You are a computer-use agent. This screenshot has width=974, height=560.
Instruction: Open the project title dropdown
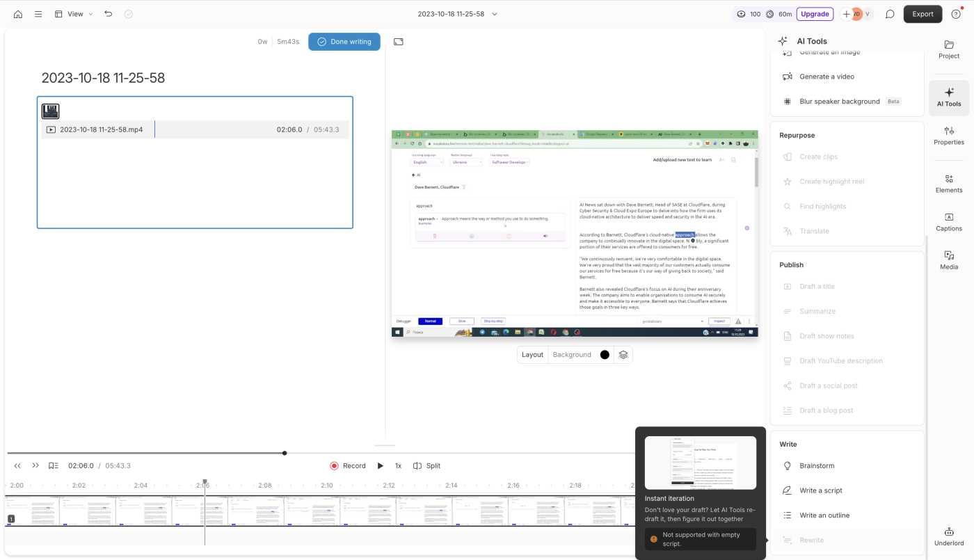[x=495, y=13]
